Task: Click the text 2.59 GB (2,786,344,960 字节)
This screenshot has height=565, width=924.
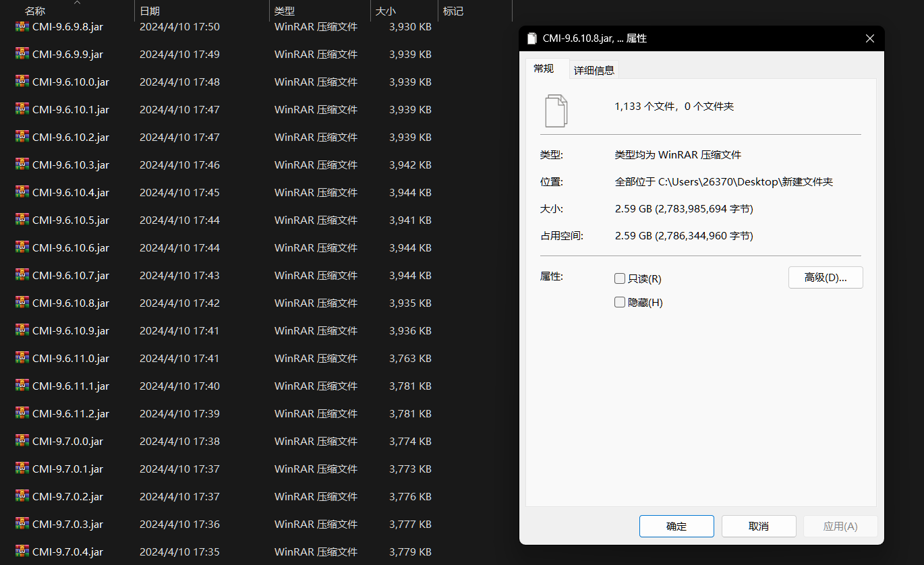Action: click(x=684, y=236)
